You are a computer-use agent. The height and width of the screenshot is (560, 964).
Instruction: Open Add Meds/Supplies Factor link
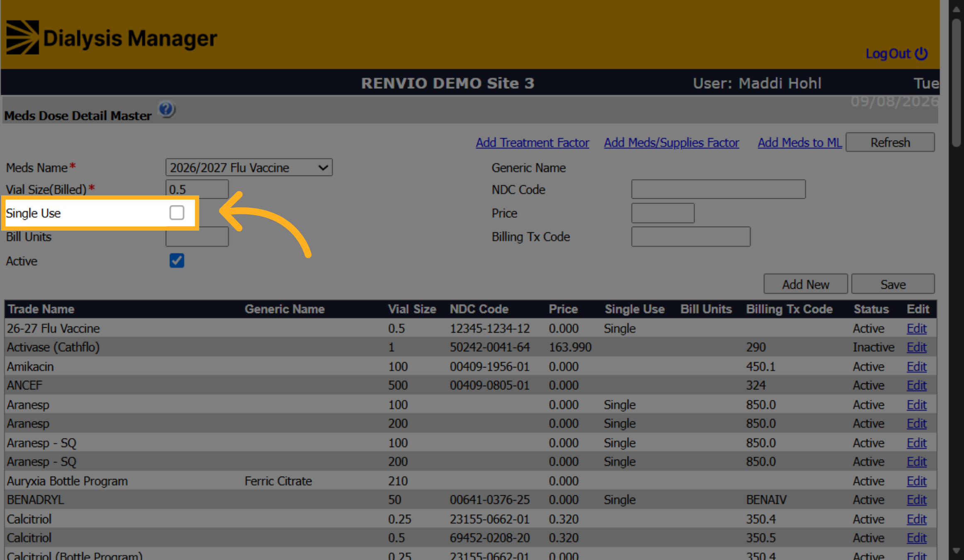(x=672, y=143)
